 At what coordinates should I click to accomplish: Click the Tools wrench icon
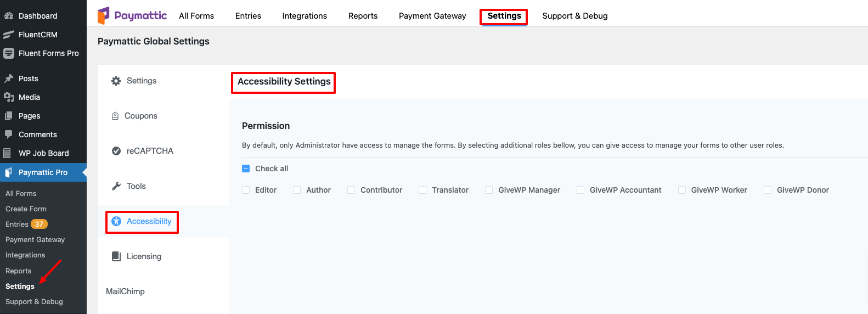(x=116, y=186)
